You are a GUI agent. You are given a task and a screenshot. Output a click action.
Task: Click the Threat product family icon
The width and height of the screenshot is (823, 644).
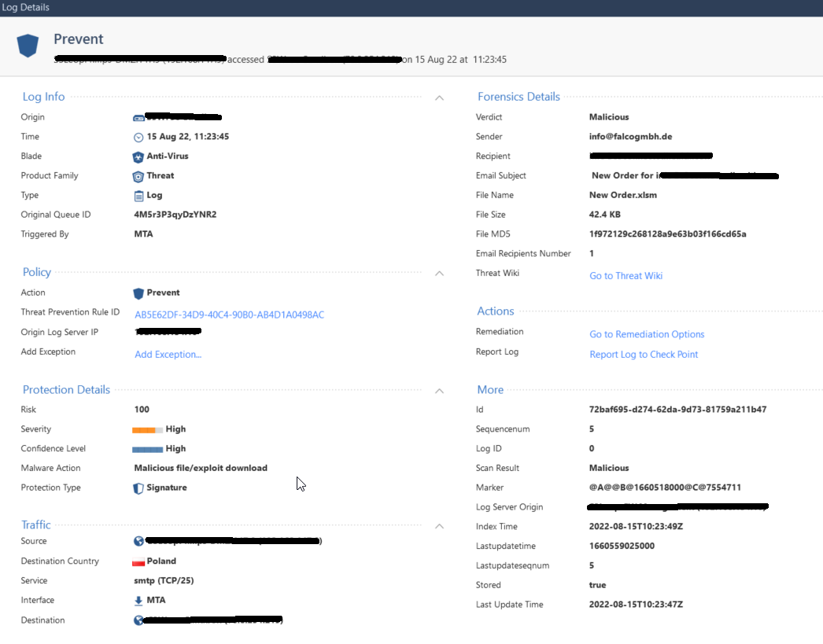tap(138, 176)
